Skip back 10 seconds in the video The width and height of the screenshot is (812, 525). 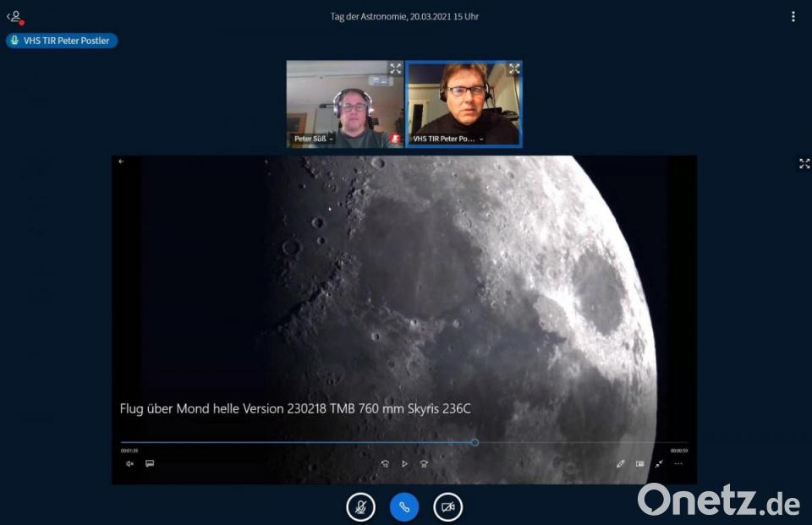(x=385, y=464)
